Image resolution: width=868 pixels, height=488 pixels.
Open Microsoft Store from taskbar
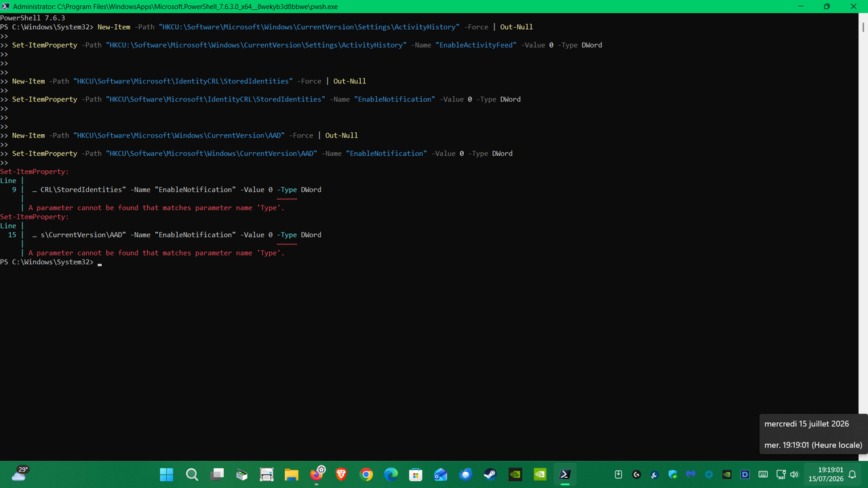[x=416, y=474]
